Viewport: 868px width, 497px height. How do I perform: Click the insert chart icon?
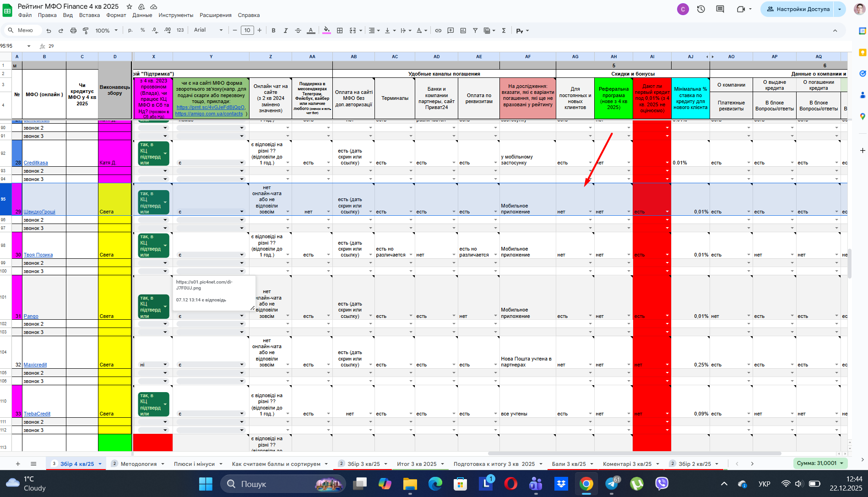(x=463, y=31)
